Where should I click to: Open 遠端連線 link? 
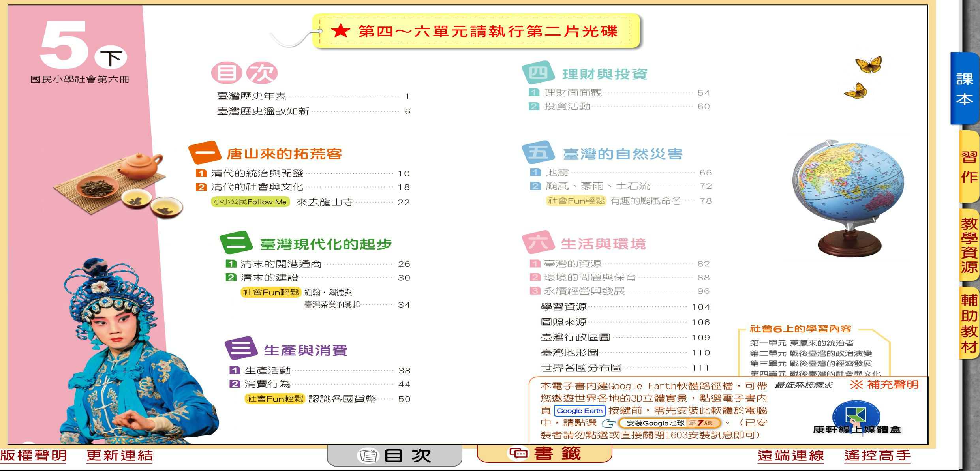791,456
